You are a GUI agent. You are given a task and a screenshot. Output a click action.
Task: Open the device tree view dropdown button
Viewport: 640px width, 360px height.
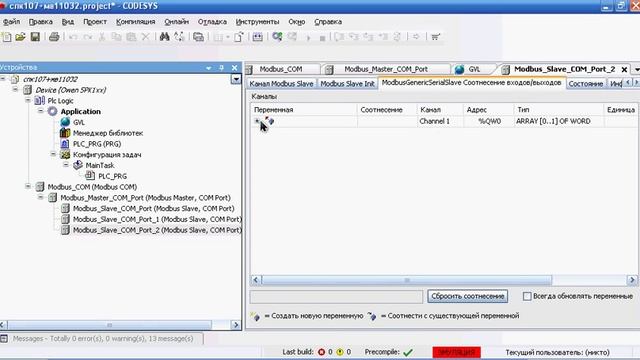click(236, 79)
